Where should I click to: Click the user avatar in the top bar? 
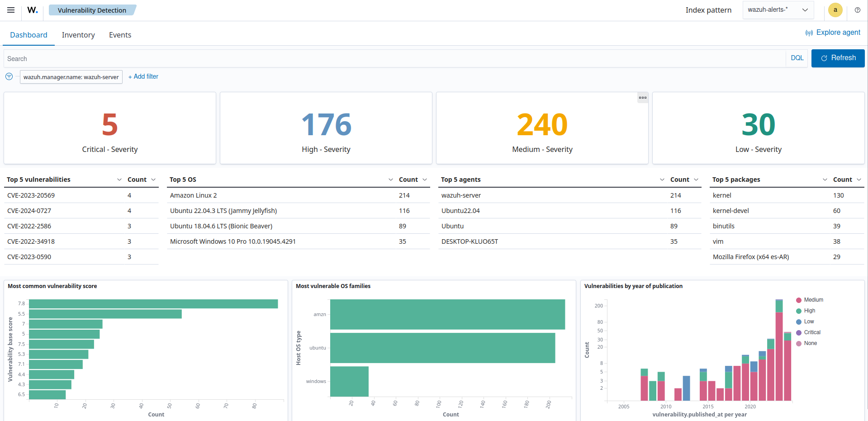coord(835,10)
